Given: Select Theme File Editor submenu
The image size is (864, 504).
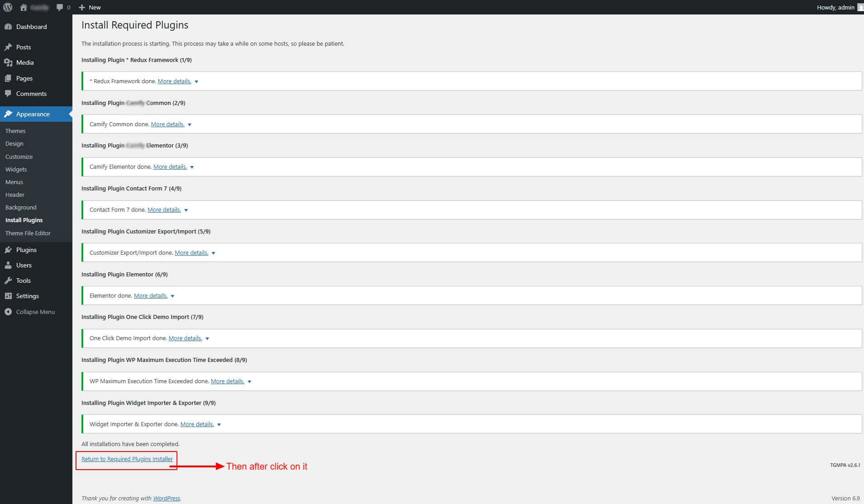Looking at the screenshot, I should point(28,233).
